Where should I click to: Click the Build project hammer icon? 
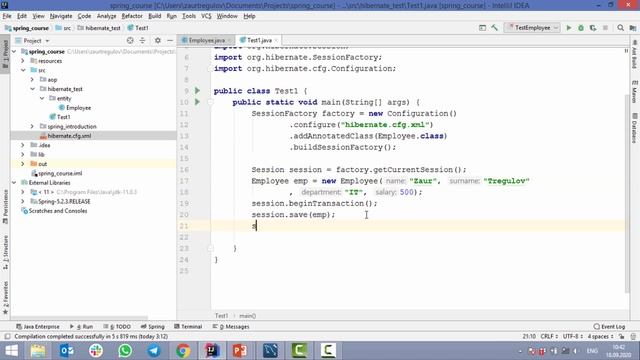[495, 28]
